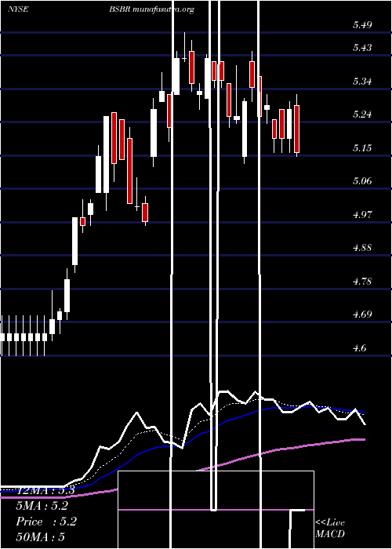Click the 4.78 price axis label
This screenshot has height=549, width=392.
362,281
